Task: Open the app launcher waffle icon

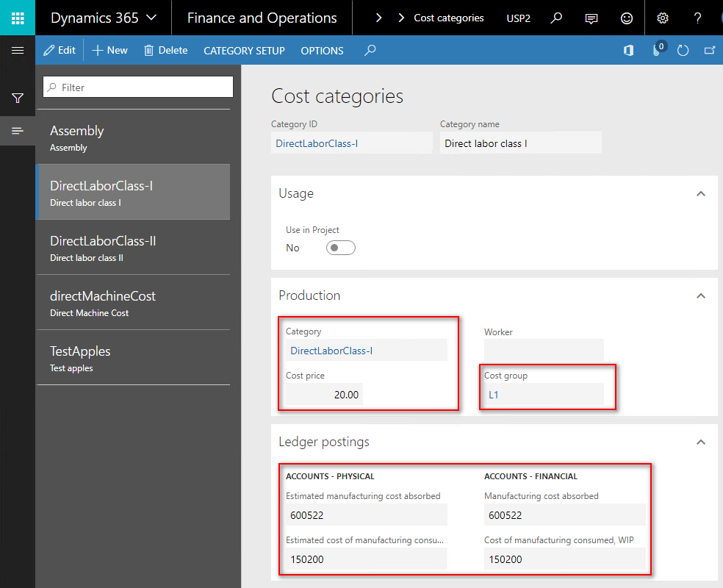Action: 18,18
